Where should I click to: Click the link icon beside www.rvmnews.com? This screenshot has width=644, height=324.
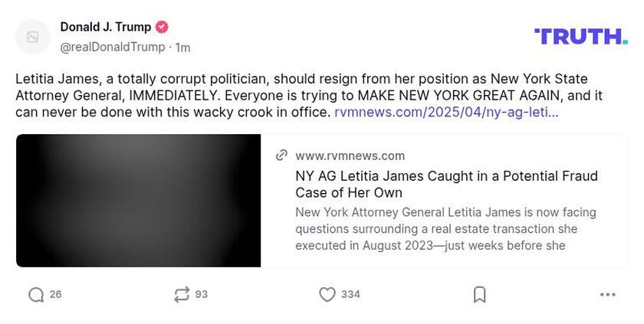point(282,155)
